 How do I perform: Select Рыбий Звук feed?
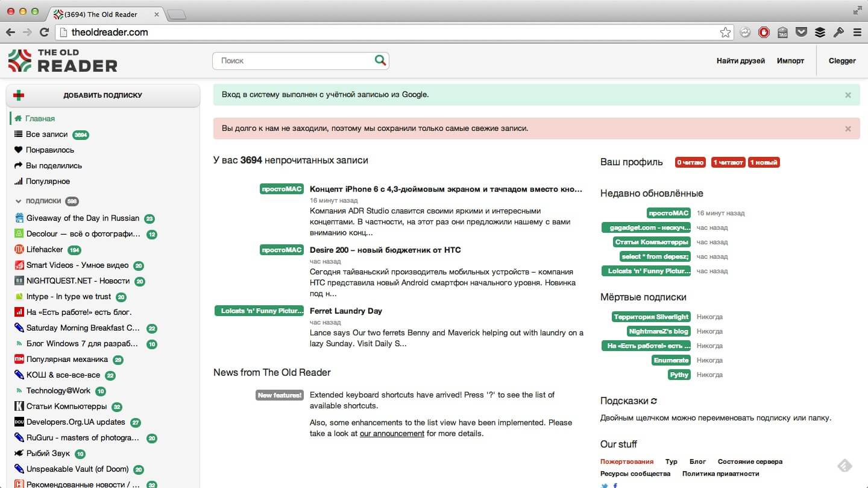(49, 454)
